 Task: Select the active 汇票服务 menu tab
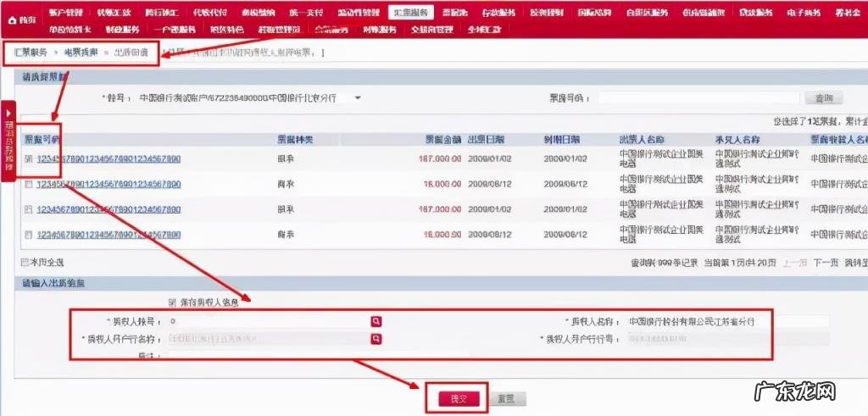point(411,13)
